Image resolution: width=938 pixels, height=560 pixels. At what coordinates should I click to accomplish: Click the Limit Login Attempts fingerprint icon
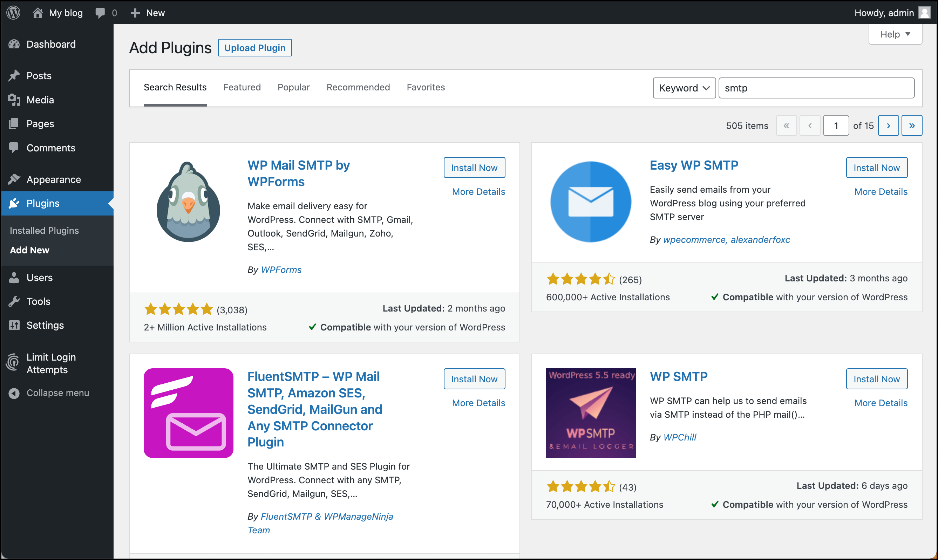coord(13,363)
